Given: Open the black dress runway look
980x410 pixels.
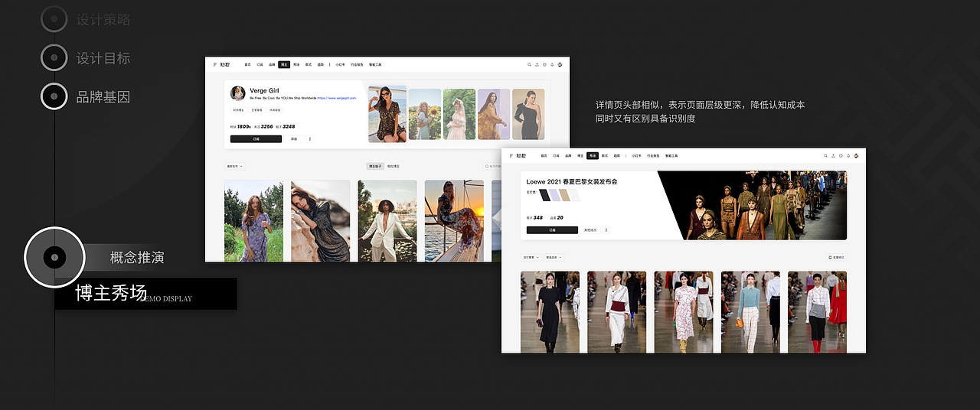Looking at the screenshot, I should click(x=550, y=312).
